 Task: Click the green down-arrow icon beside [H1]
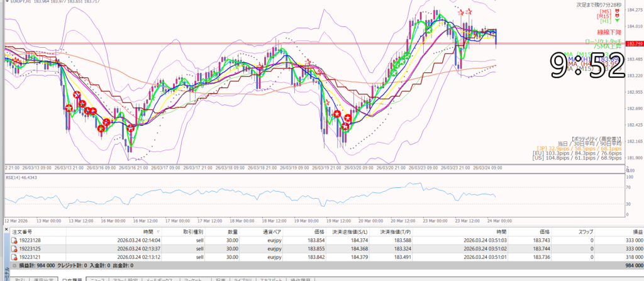coord(616,21)
